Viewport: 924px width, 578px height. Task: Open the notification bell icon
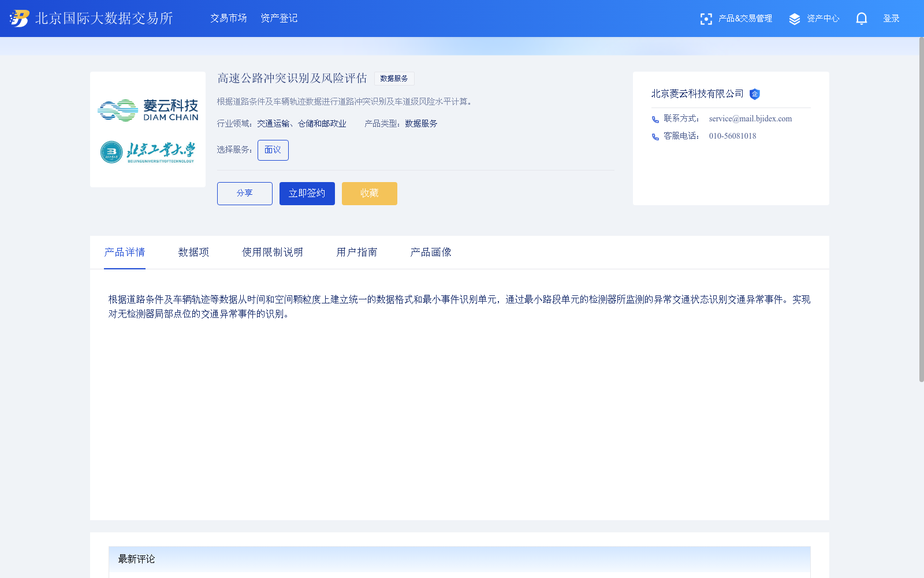pyautogui.click(x=862, y=18)
